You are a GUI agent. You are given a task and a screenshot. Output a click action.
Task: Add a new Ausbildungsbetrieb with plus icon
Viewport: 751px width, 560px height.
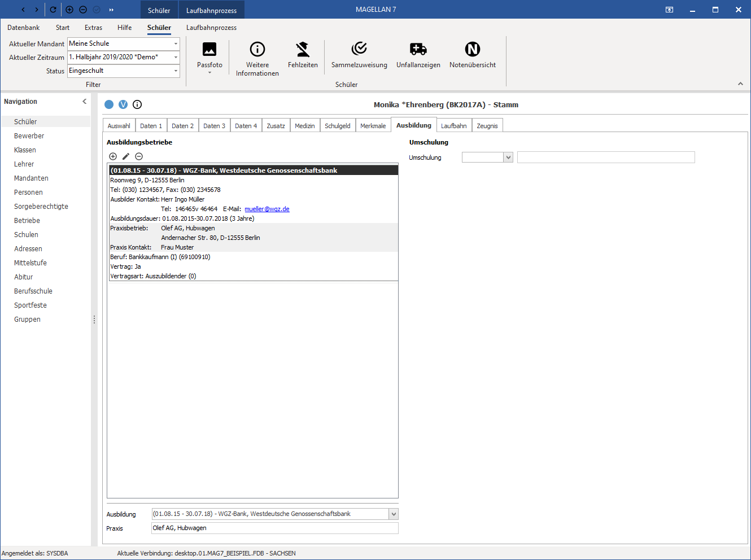(x=113, y=156)
